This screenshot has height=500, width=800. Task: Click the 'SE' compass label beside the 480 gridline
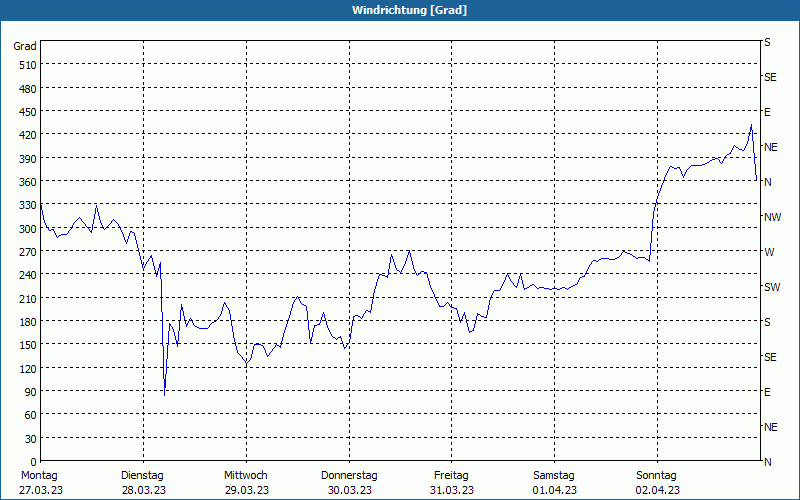tap(770, 78)
